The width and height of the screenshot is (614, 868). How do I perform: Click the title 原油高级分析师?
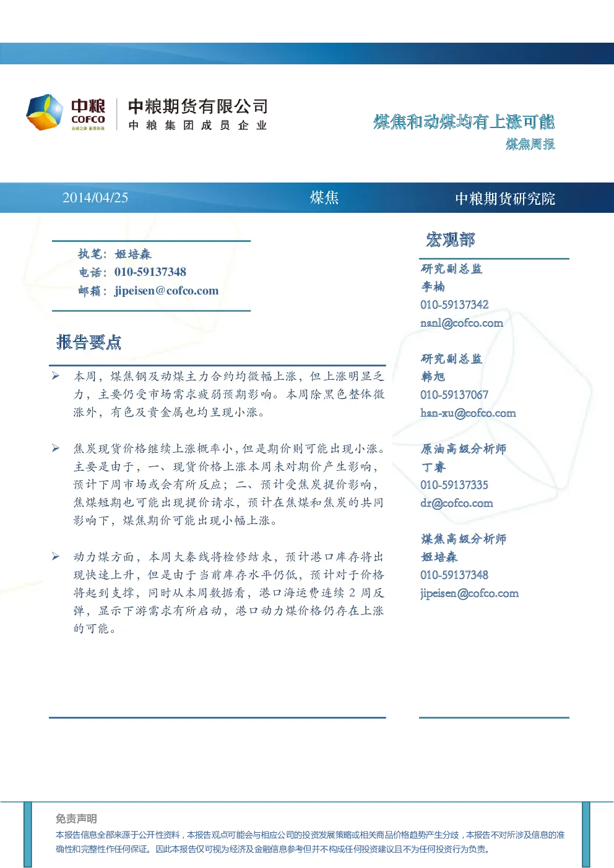coord(464,449)
